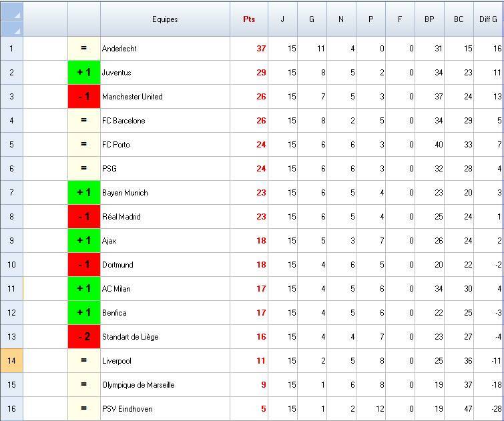Select the red -2 cell beside Standart de Liège

tap(84, 337)
